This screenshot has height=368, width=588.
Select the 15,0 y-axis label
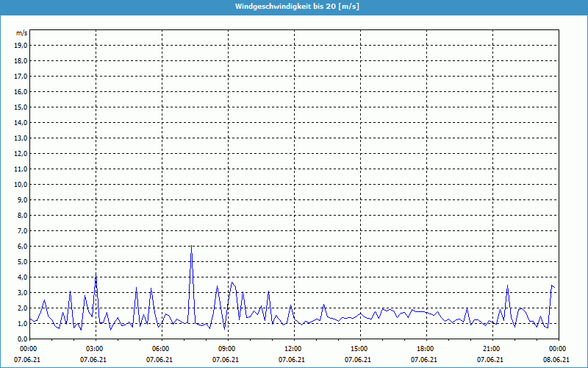(21, 107)
